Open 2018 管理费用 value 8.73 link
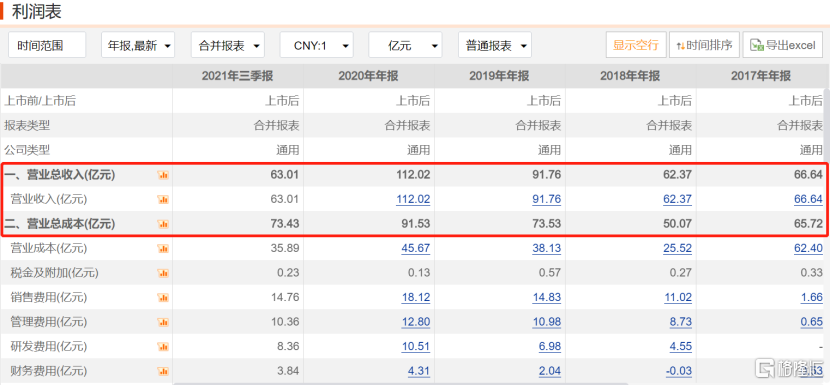This screenshot has height=385, width=830. coord(681,322)
